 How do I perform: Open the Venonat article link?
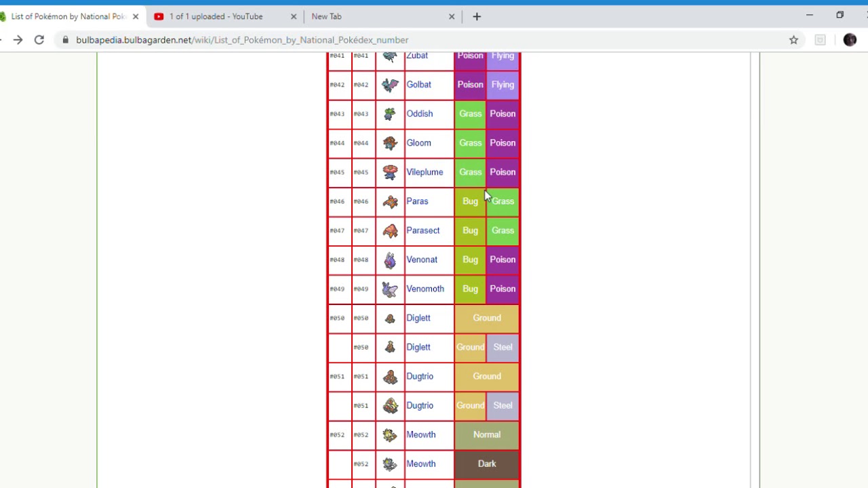point(422,260)
